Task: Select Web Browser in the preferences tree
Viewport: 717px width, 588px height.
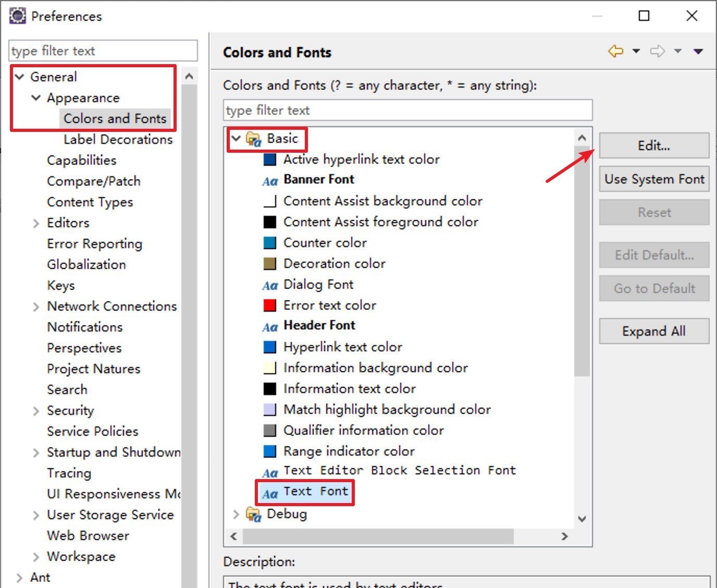Action: (x=88, y=535)
